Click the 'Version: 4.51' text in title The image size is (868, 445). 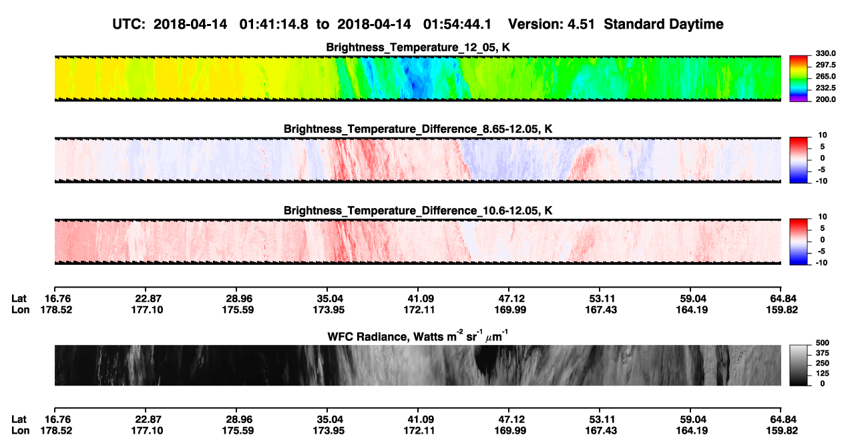pyautogui.click(x=553, y=24)
